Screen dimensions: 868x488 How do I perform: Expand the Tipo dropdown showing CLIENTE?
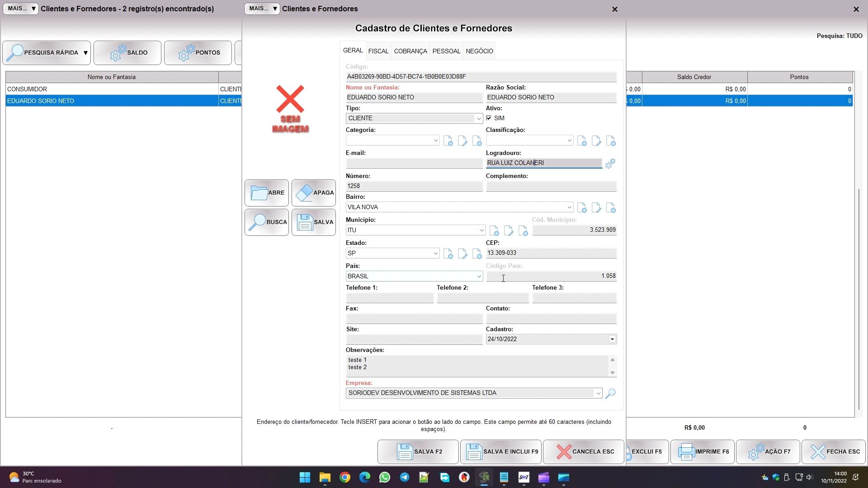click(478, 118)
